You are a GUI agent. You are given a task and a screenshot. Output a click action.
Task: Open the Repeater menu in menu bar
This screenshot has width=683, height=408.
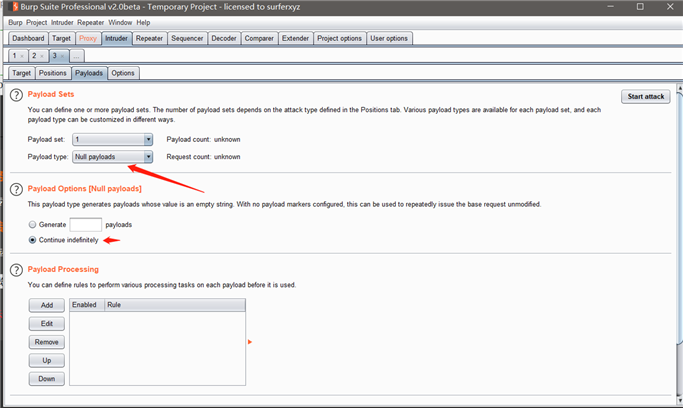point(91,23)
